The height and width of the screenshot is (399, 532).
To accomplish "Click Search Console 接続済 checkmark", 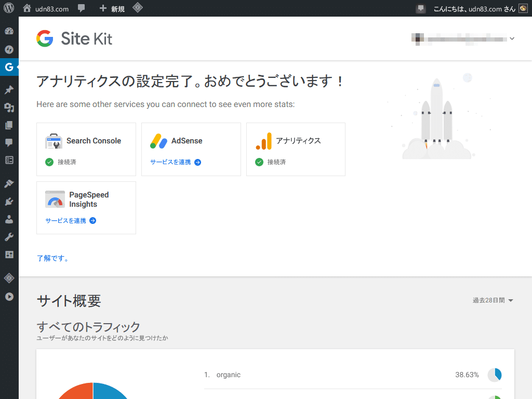I will coord(49,162).
